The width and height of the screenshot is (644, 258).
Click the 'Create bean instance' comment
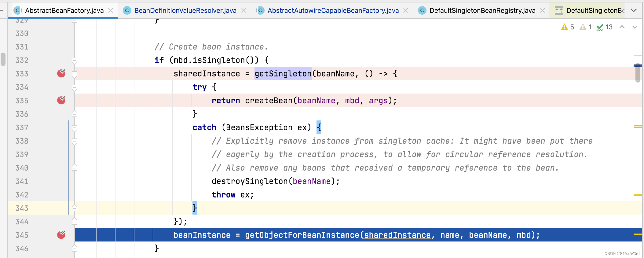[x=211, y=47]
